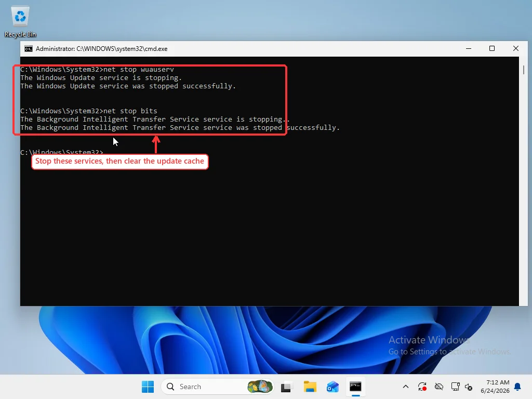Open the OneDrive cloud tray icon
The height and width of the screenshot is (399, 532).
[438, 387]
